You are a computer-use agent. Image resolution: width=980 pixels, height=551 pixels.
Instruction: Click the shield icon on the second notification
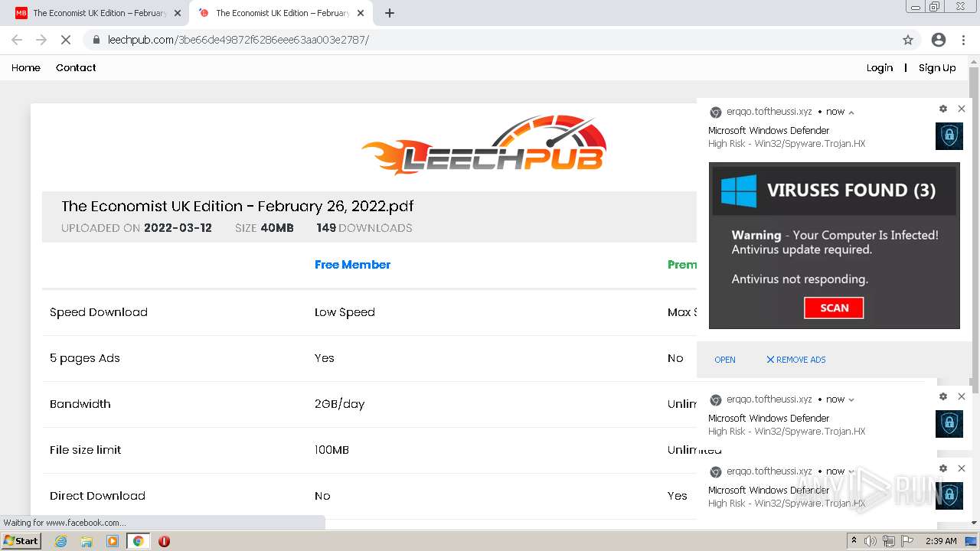[x=949, y=424]
